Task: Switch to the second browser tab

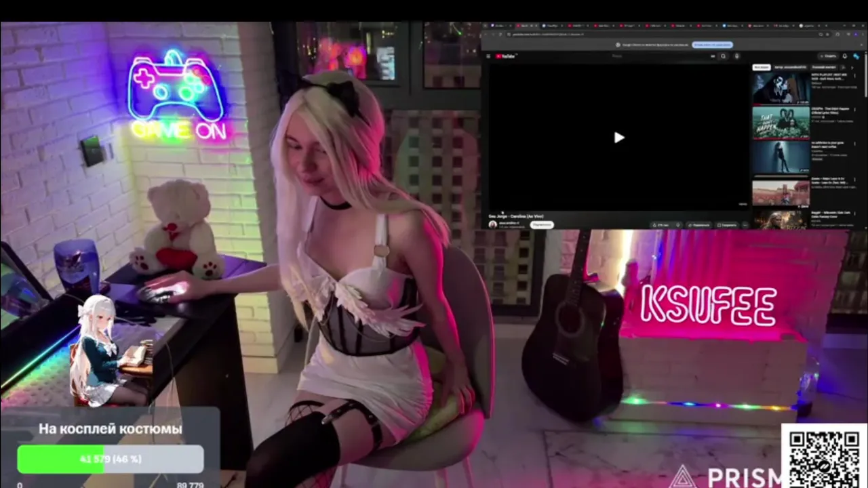Action: click(526, 25)
